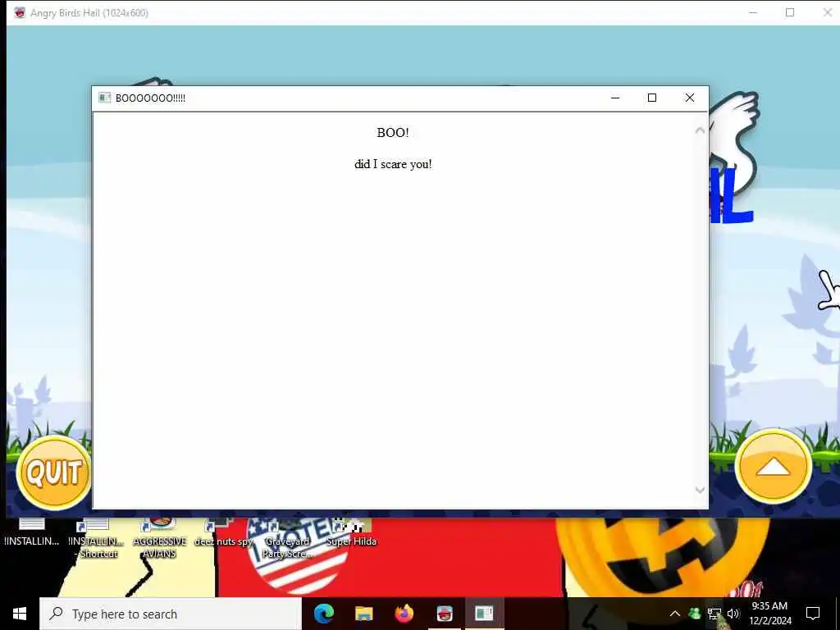
Task: Select the Super Hilda desktop shortcut
Action: (351, 533)
